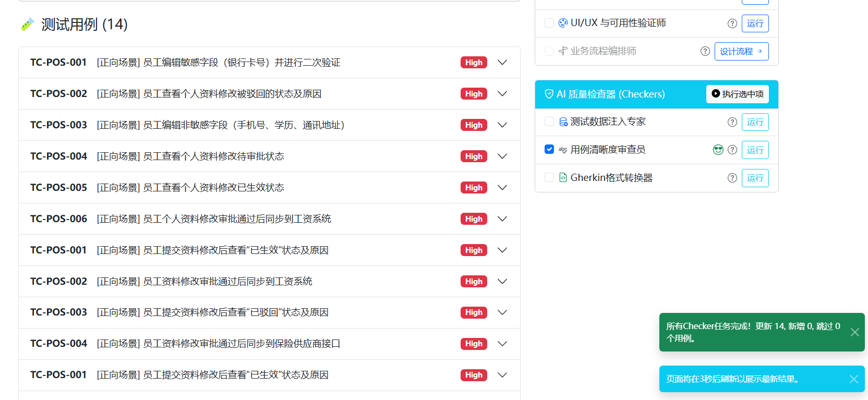Expand test case 员工查看个人资料修改被驳回的状态
The height and width of the screenshot is (400, 868).
502,94
